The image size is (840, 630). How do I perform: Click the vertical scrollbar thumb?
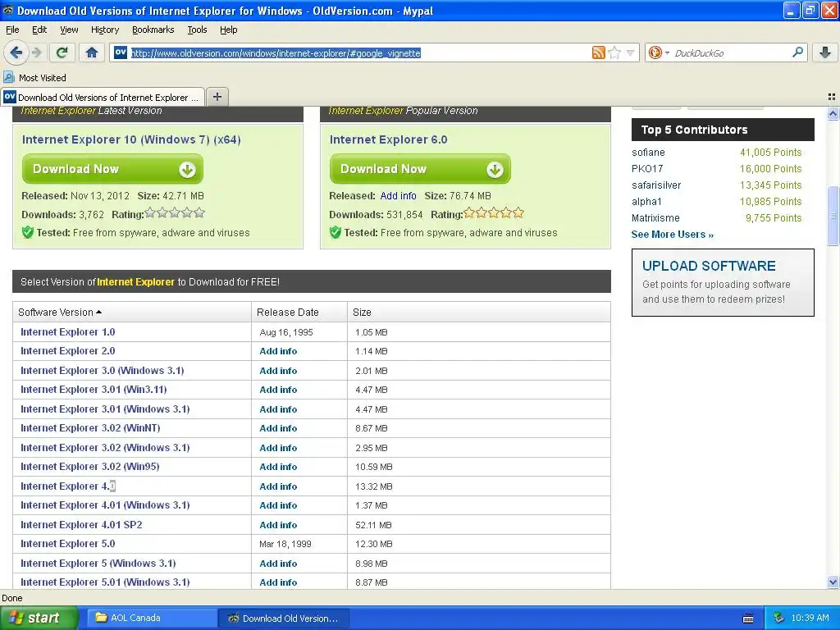833,216
